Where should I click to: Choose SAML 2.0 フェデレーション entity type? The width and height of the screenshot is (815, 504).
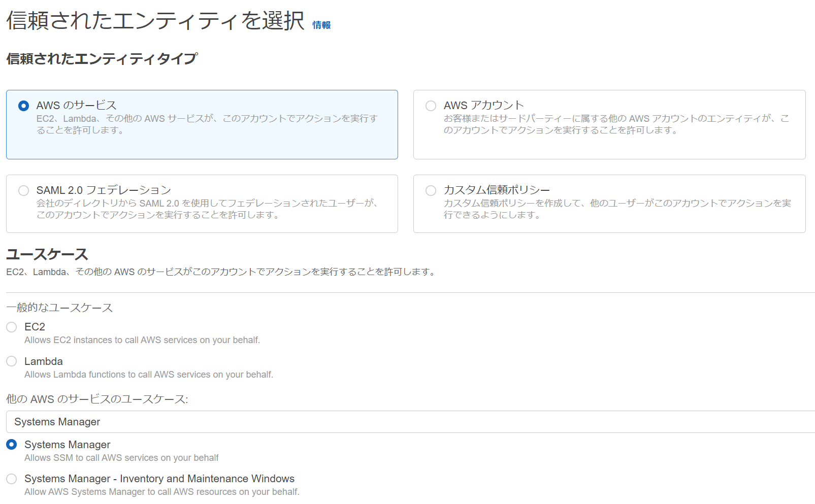[x=23, y=190]
